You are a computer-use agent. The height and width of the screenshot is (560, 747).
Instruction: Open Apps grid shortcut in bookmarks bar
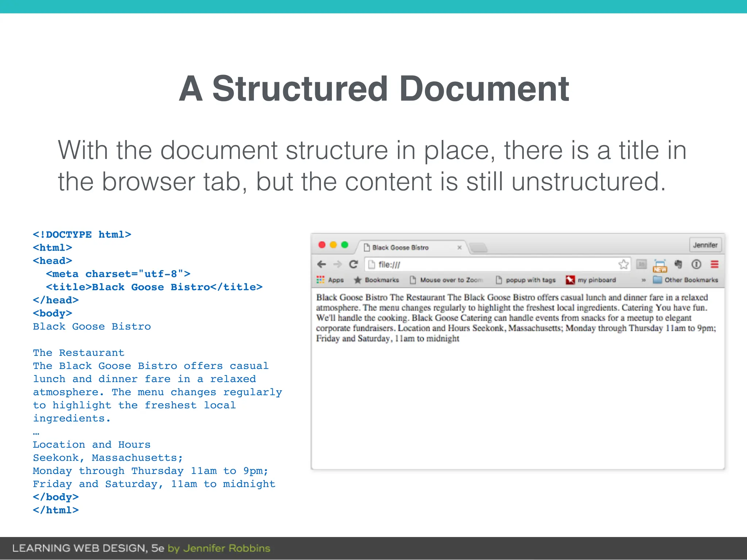330,280
